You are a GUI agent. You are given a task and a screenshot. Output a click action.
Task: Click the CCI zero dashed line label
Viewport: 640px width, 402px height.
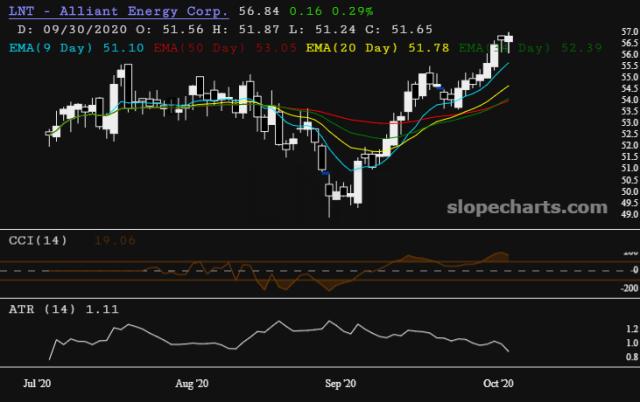(635, 270)
